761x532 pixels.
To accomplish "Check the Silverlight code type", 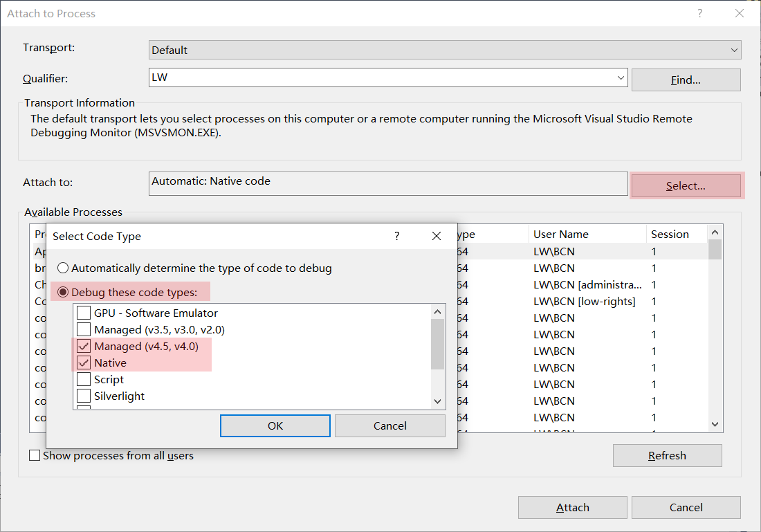I will (84, 396).
